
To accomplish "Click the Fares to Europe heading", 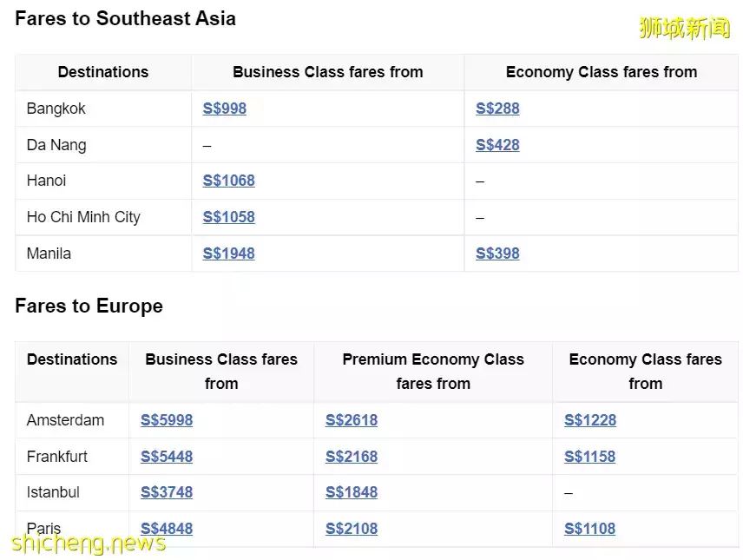I will pos(89,306).
